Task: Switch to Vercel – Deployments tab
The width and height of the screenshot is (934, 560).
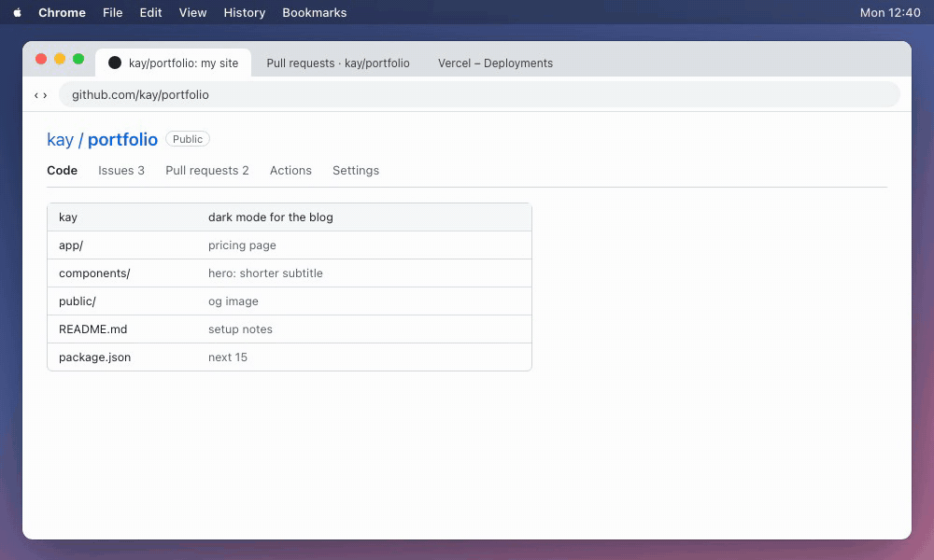Action: click(495, 63)
